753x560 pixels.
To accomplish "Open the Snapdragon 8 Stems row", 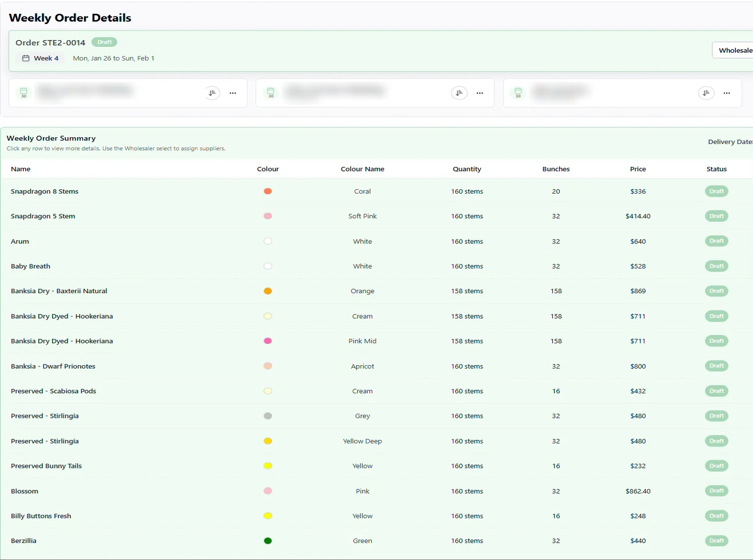I will [377, 191].
